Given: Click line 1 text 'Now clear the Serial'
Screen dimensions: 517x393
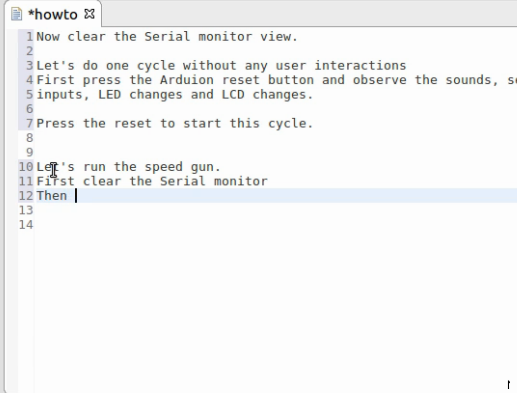Looking at the screenshot, I should [113, 37].
